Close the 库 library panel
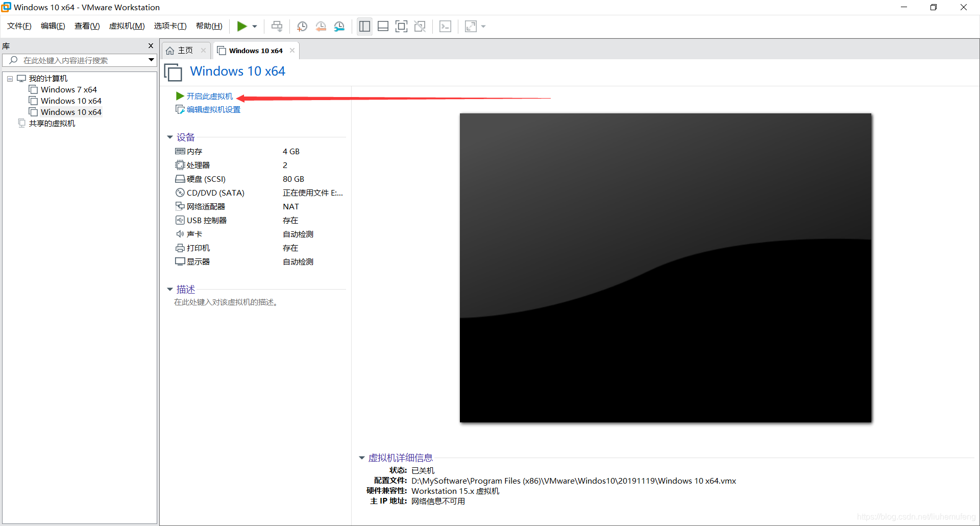Viewport: 980px width, 526px height. pos(151,46)
